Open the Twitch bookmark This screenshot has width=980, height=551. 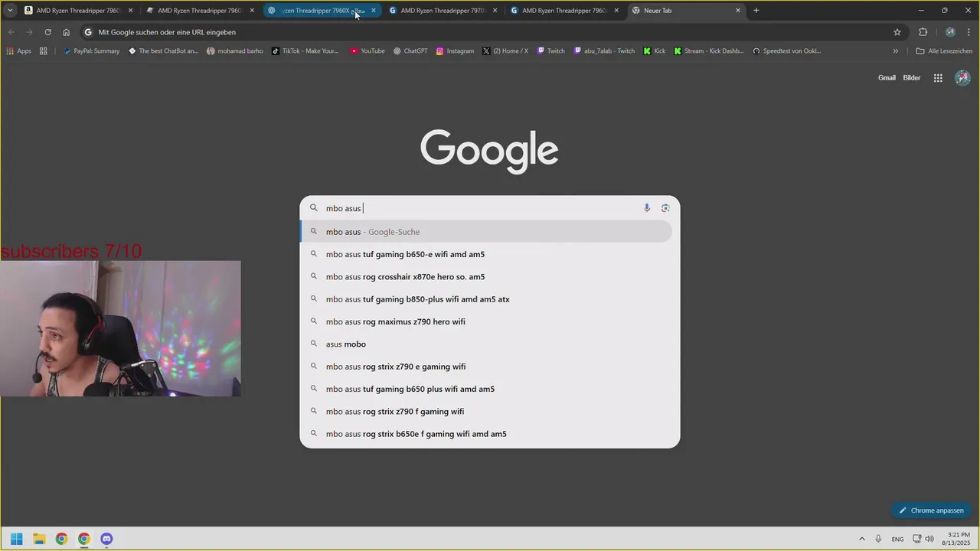(x=551, y=51)
